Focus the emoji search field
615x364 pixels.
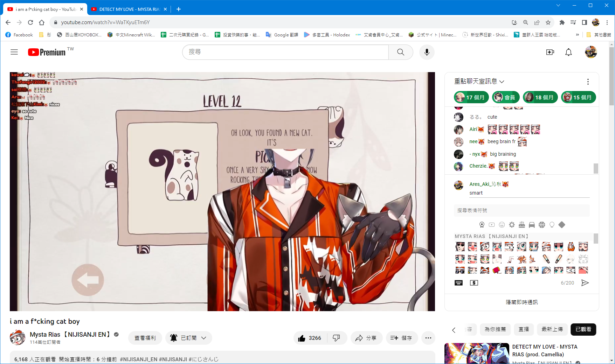(x=521, y=210)
